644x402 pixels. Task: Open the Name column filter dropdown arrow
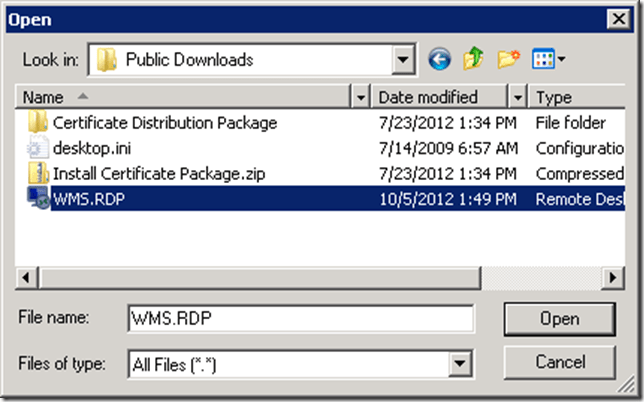(x=361, y=97)
